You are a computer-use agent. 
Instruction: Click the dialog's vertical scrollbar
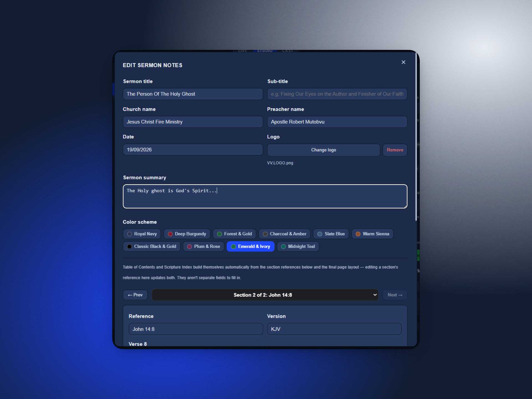(x=416, y=136)
